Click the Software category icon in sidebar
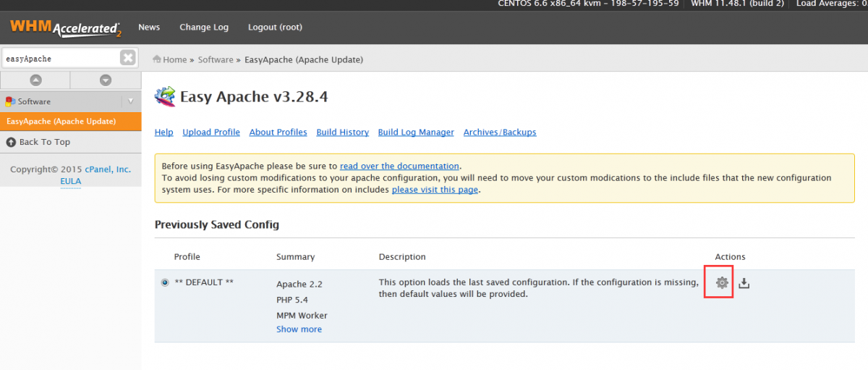The width and height of the screenshot is (868, 370). click(11, 101)
